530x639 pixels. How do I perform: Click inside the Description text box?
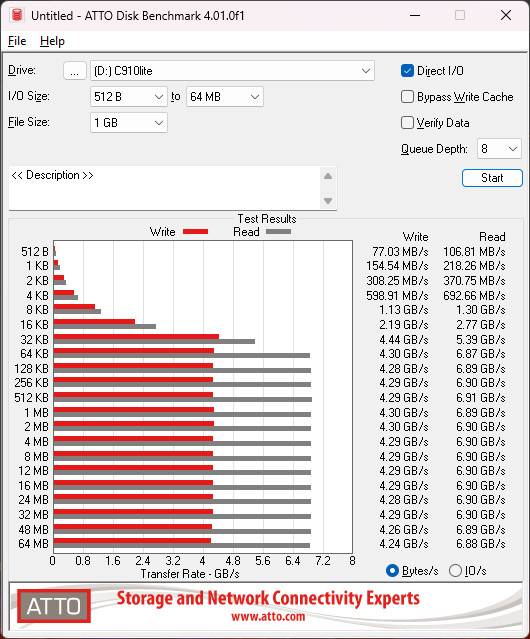[165, 188]
